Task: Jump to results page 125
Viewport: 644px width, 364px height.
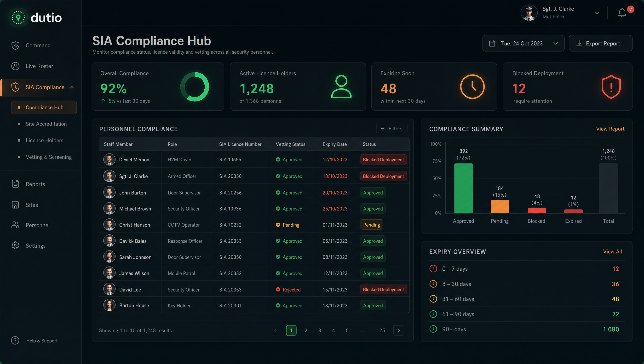Action: pos(380,330)
